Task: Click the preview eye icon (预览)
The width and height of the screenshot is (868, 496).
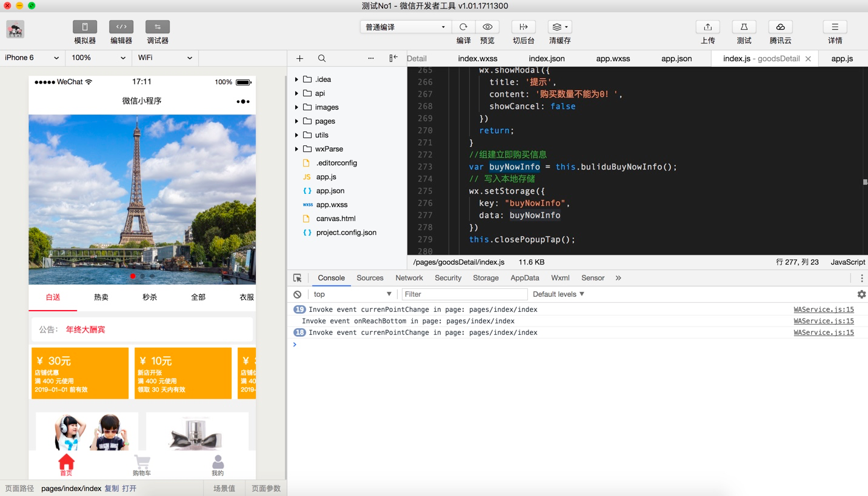Action: tap(487, 27)
